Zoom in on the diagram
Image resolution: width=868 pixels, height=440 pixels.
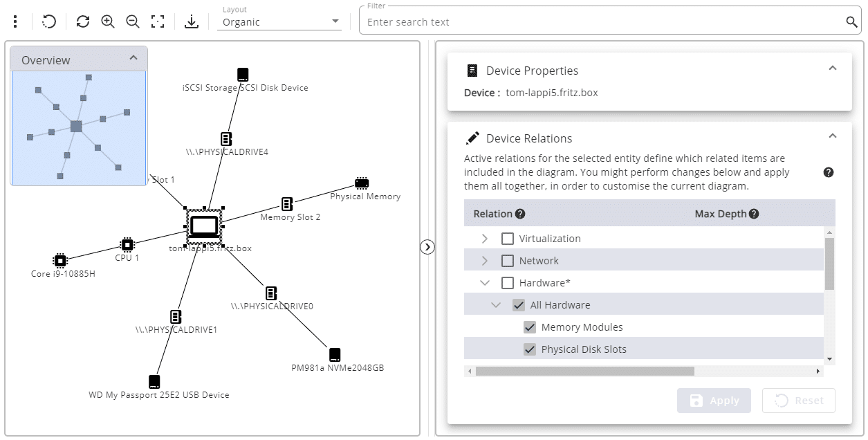point(108,21)
